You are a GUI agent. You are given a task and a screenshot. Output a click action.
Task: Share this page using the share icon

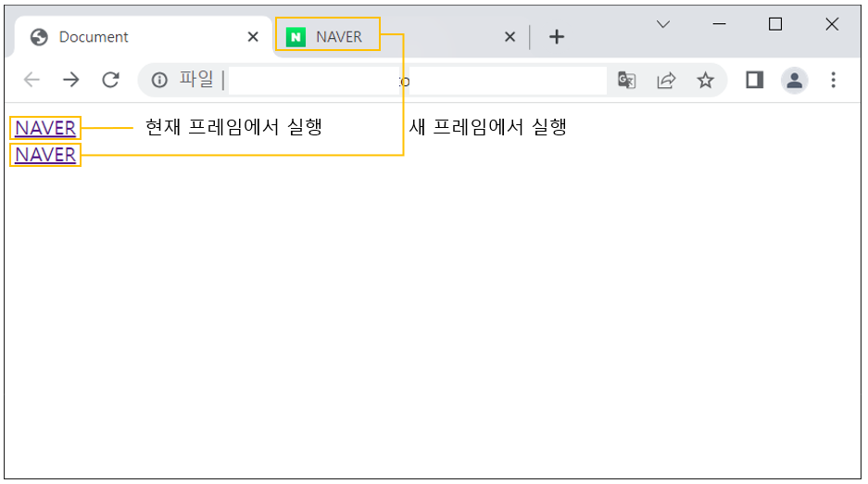(666, 81)
